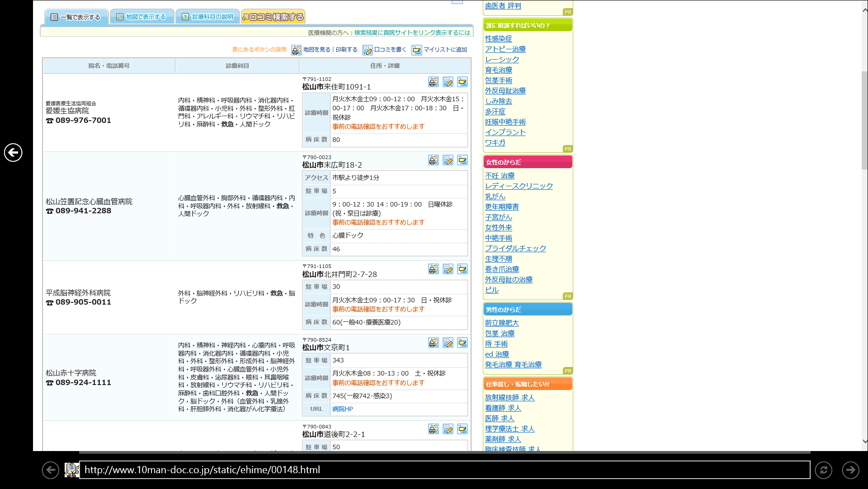
Task: Click hospital name 平成脳神経外科病院
Action: [78, 293]
